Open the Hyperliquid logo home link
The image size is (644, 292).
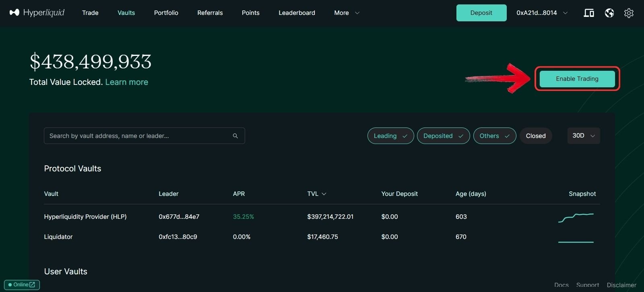tap(37, 13)
